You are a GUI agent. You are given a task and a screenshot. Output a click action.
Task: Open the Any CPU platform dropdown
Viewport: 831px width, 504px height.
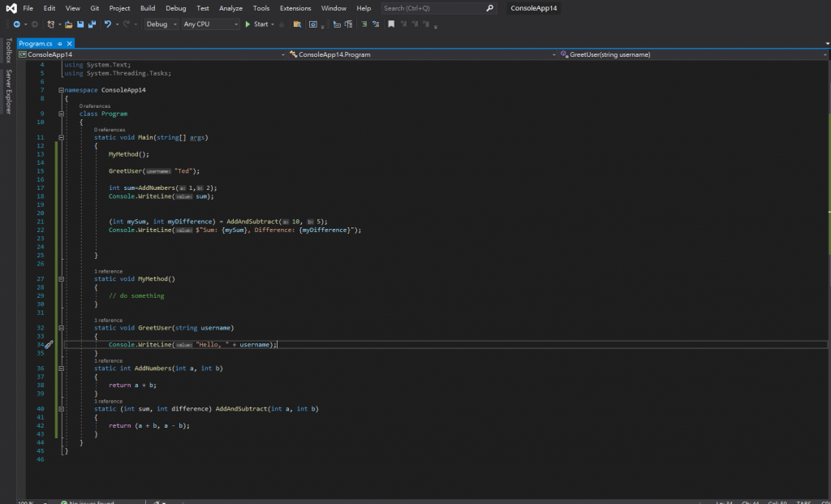[210, 24]
